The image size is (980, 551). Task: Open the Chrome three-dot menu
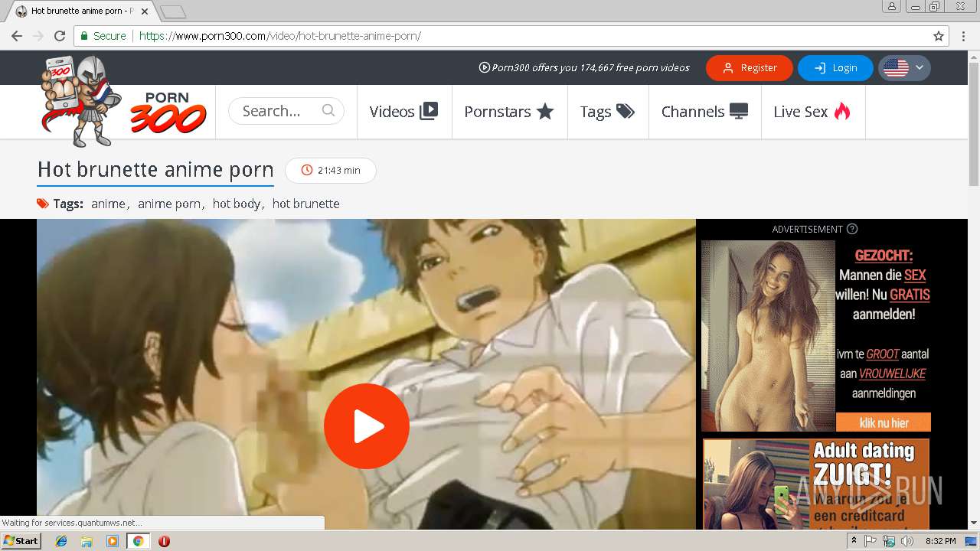tap(963, 36)
